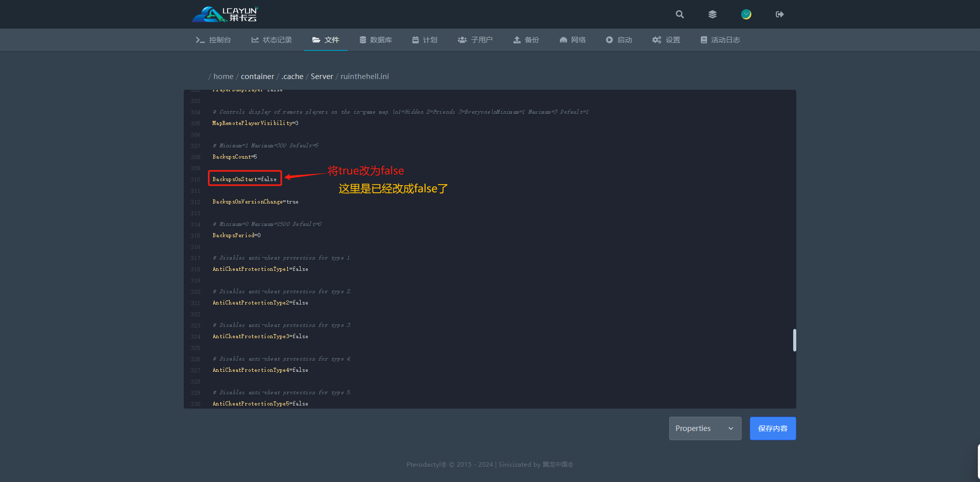The width and height of the screenshot is (980, 482).
Task: Open the 控制台 console tab
Action: tap(213, 40)
